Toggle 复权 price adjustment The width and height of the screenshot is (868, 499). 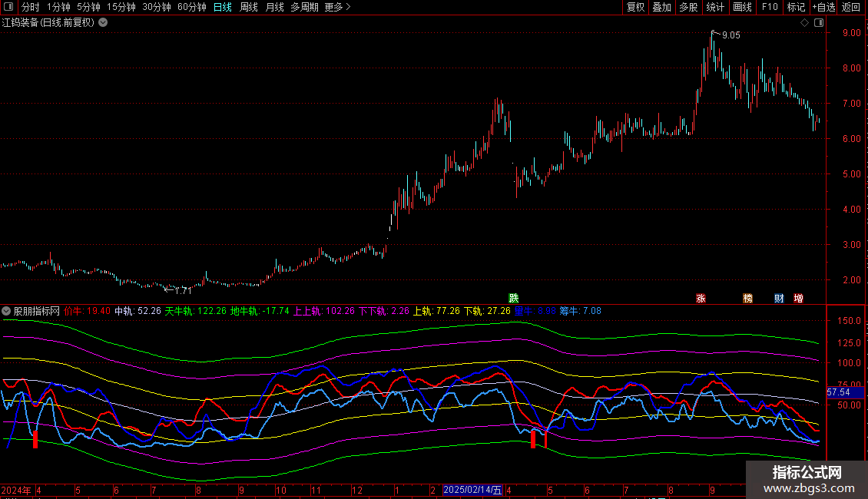point(635,8)
